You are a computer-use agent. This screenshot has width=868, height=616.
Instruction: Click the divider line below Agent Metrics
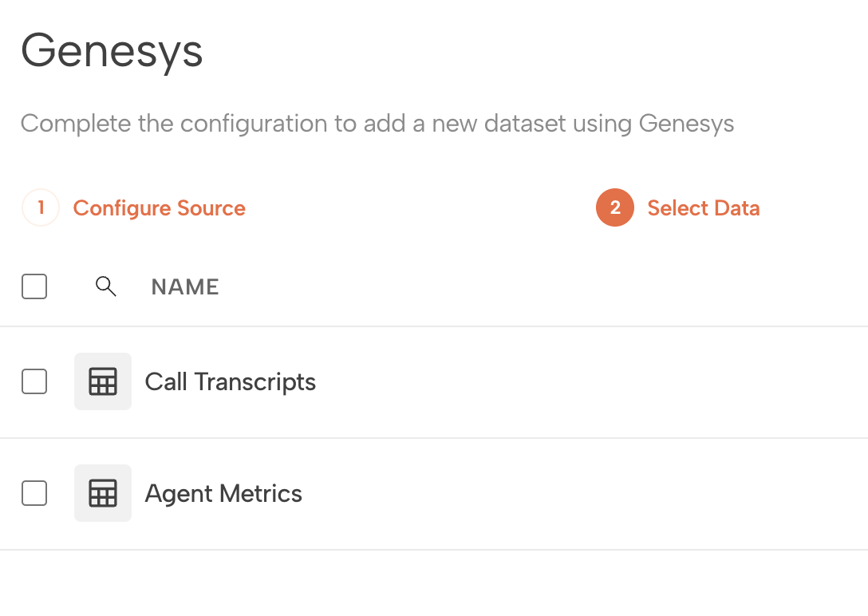[x=434, y=550]
